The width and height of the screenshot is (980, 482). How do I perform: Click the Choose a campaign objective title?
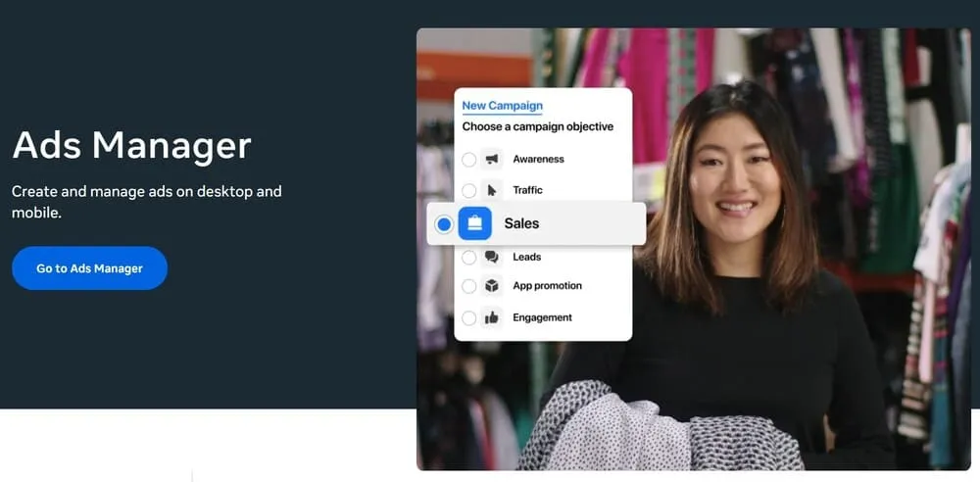click(538, 126)
